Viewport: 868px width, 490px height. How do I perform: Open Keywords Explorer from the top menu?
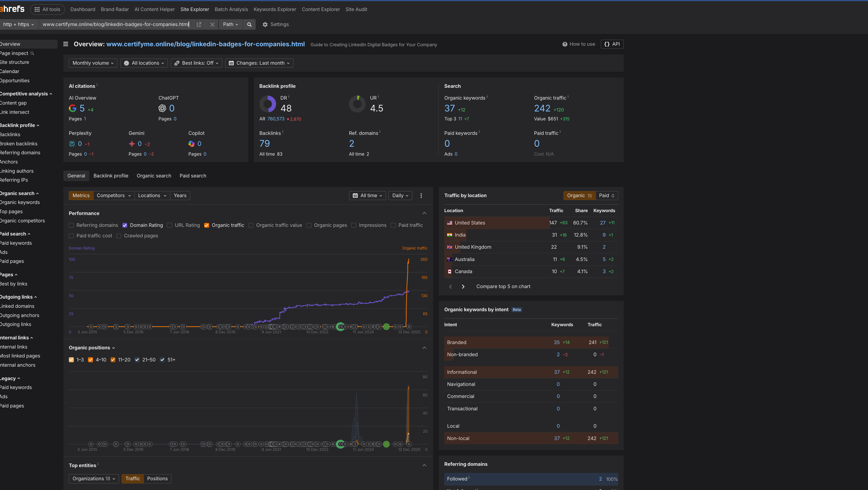coord(275,9)
